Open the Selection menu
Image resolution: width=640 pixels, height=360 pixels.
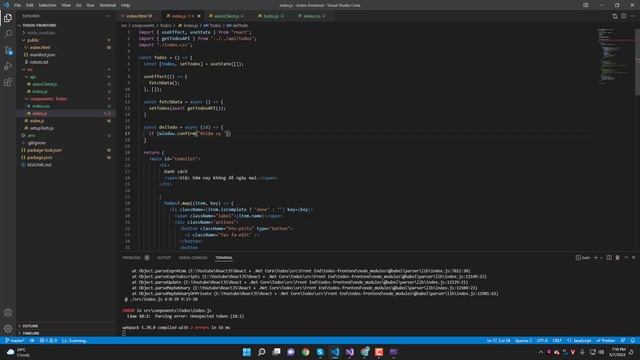pyautogui.click(x=47, y=5)
